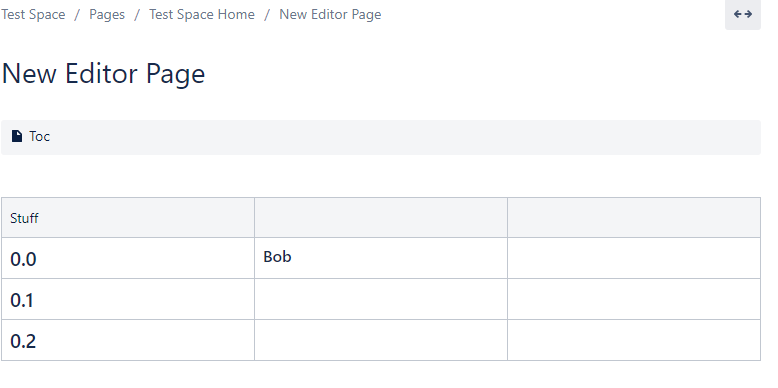Click the Stuff header cell
The image size is (778, 388).
[128, 218]
